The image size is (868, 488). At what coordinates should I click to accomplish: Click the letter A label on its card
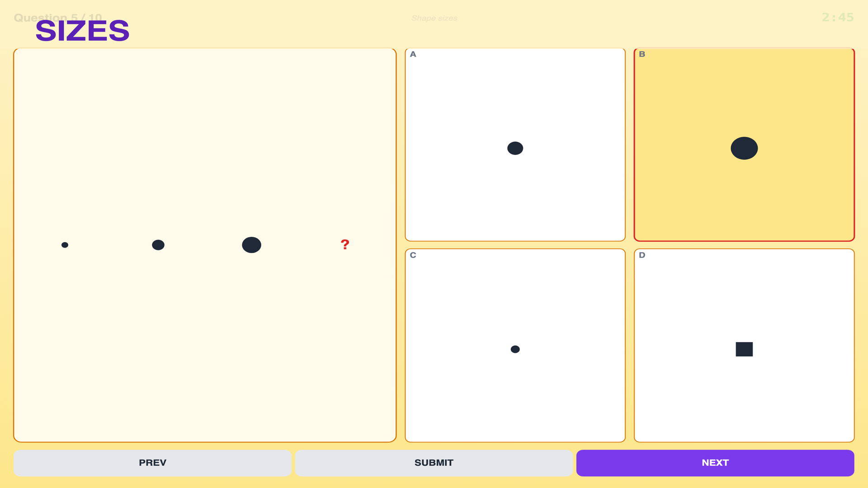point(413,54)
